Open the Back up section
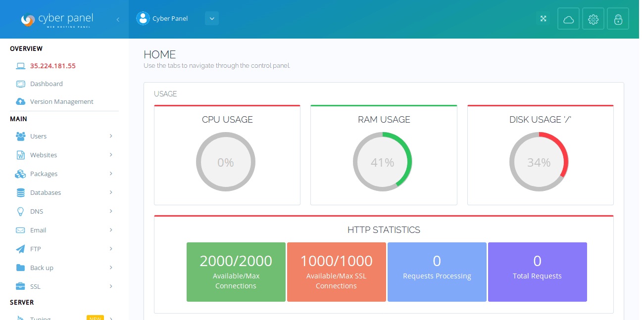 point(42,268)
